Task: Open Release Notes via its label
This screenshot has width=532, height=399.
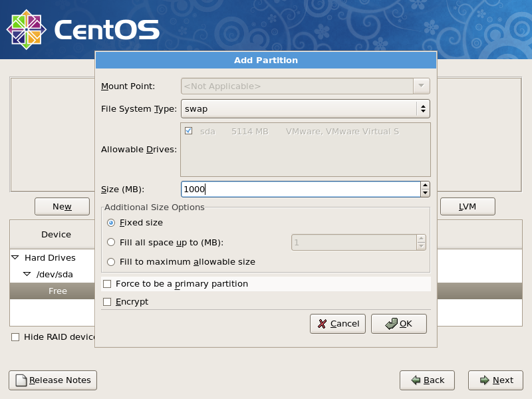Action: pos(60,380)
